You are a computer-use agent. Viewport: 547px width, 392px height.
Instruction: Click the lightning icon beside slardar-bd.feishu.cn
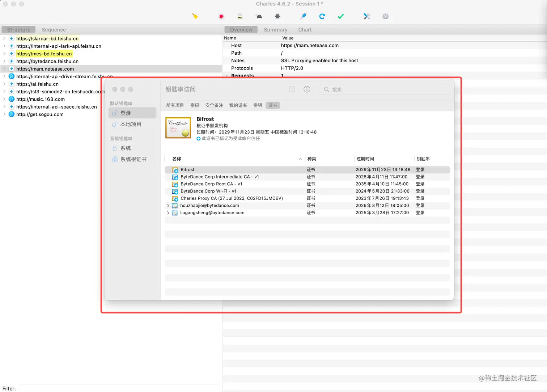click(12, 38)
